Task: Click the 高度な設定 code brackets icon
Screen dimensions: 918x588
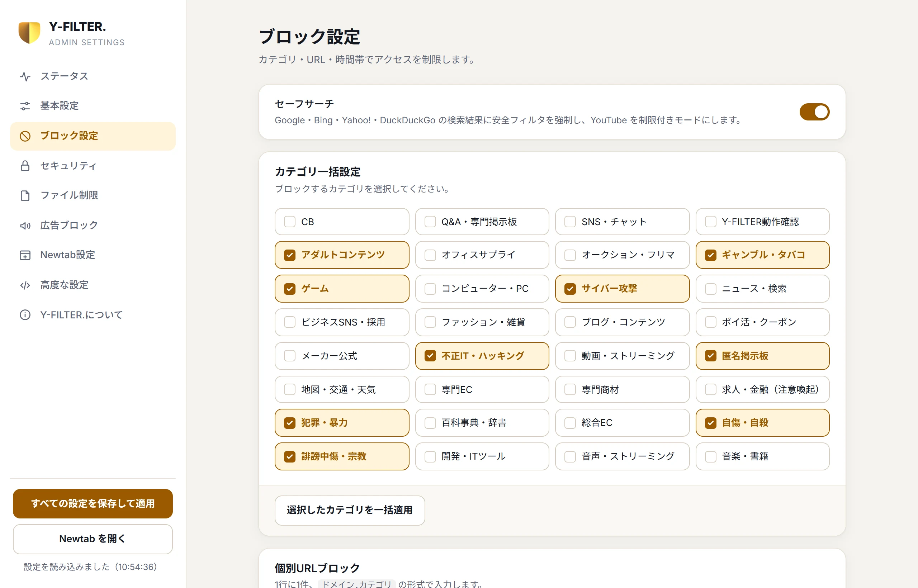Action: pyautogui.click(x=25, y=285)
